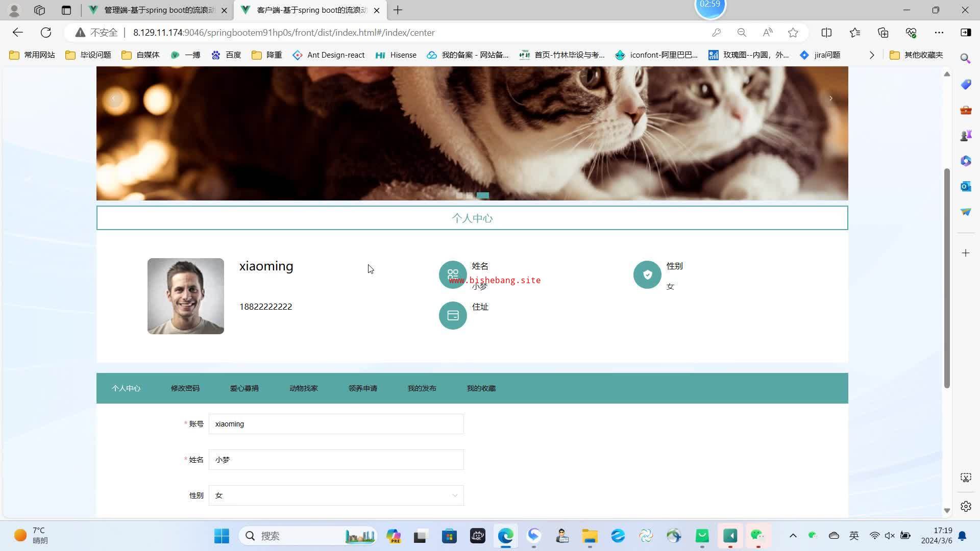Image resolution: width=980 pixels, height=551 pixels.
Task: Open browser collections icon
Action: coord(883,33)
